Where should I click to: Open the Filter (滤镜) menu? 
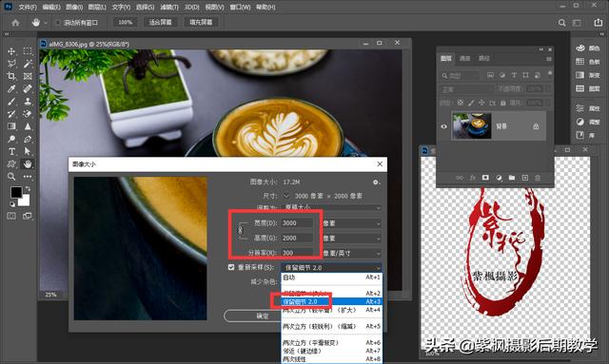[x=169, y=7]
